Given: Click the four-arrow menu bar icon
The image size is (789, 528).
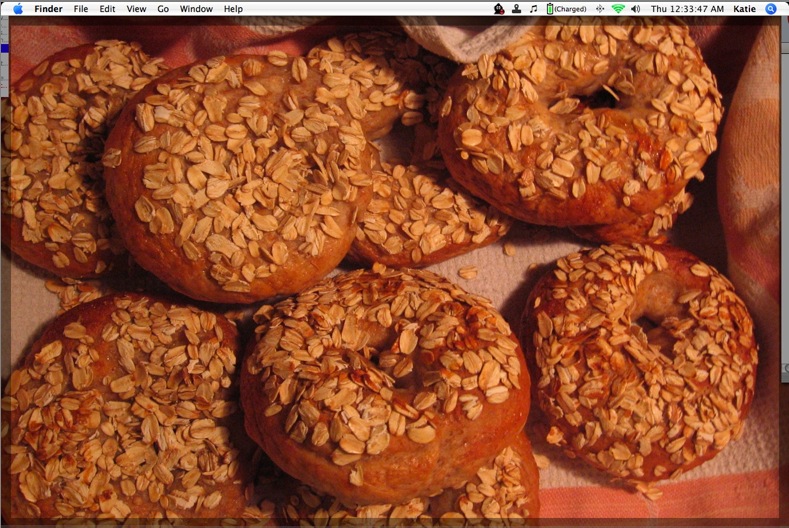Looking at the screenshot, I should (600, 9).
